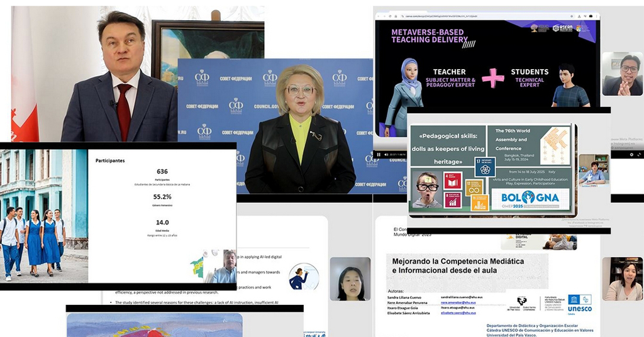Go back in the Canva browser window
Viewport: 644px width, 337px height.
(x=378, y=16)
